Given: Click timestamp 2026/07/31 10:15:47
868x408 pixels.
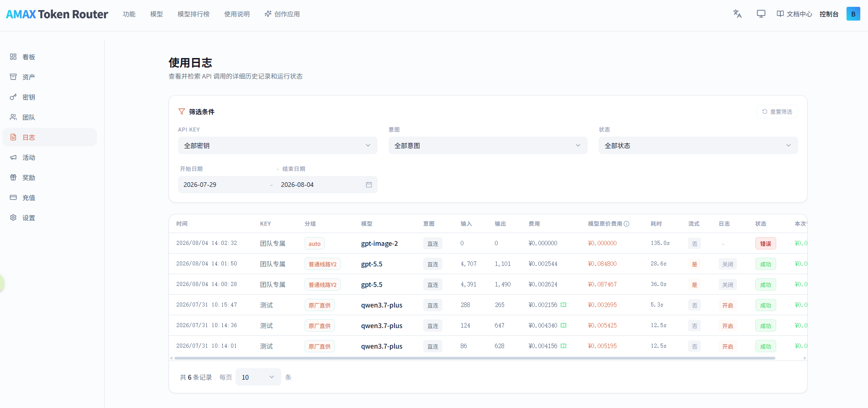Looking at the screenshot, I should [x=207, y=305].
